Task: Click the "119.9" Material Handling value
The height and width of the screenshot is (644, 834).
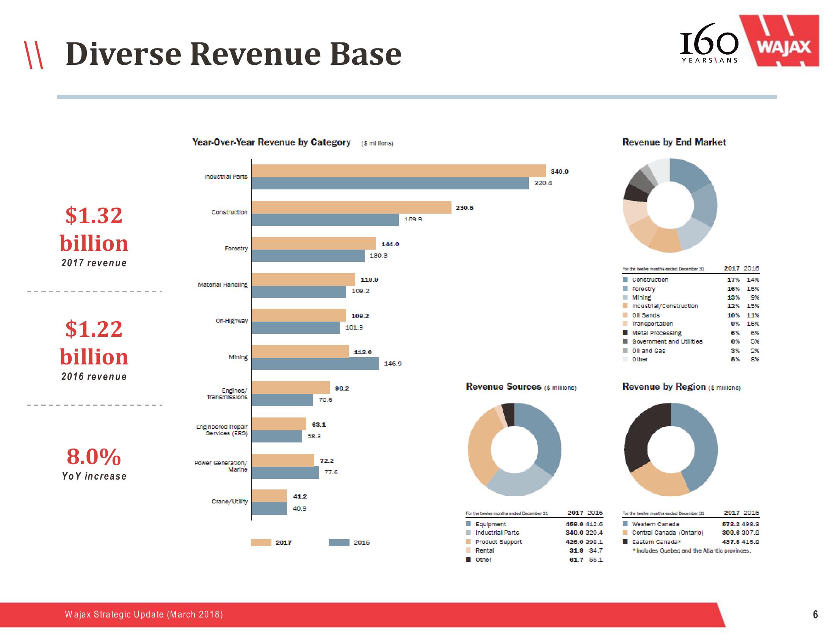Action: (369, 280)
